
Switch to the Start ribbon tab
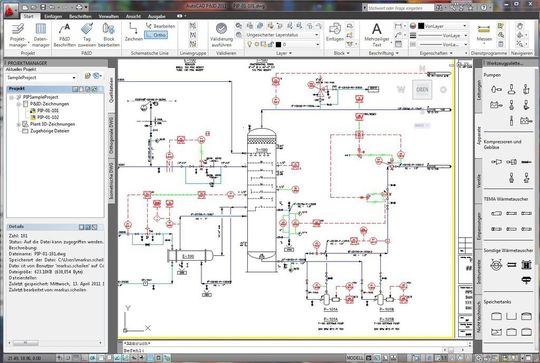[x=29, y=16]
